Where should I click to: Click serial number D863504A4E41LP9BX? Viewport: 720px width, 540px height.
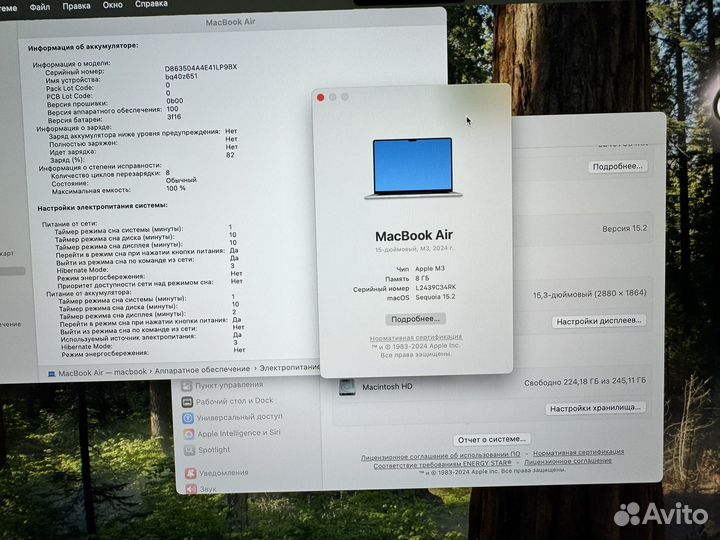pos(201,68)
